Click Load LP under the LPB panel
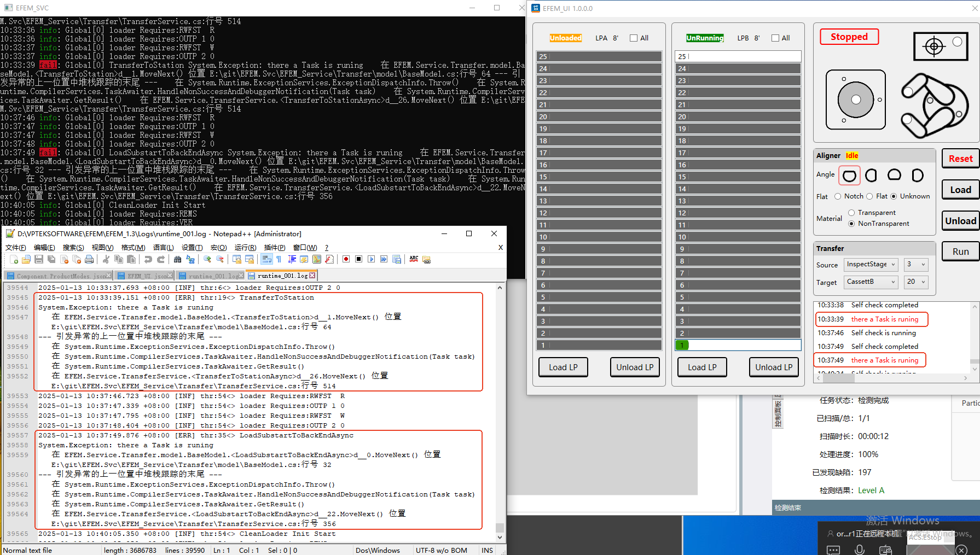The height and width of the screenshot is (555, 980). point(702,367)
